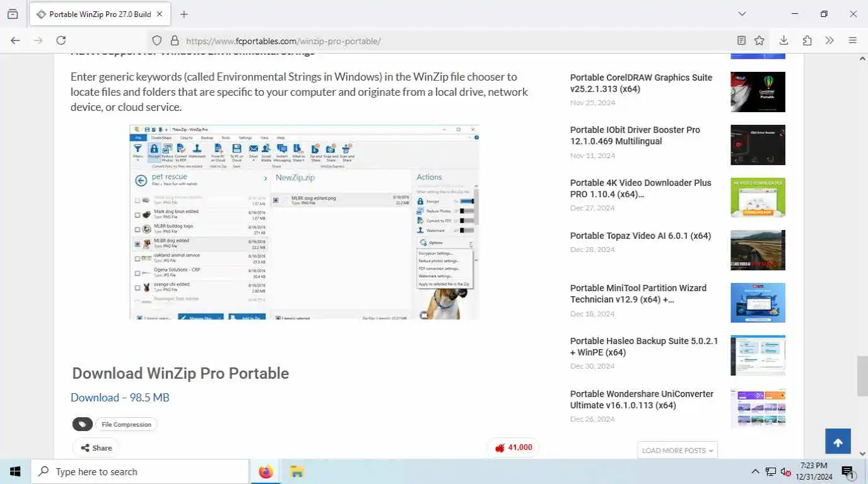Bookmark this page with the star
The image size is (868, 484).
[759, 40]
